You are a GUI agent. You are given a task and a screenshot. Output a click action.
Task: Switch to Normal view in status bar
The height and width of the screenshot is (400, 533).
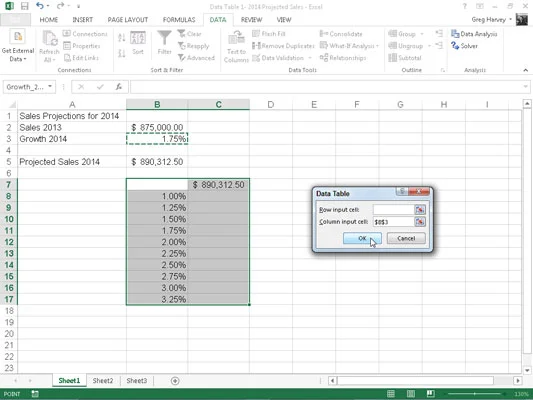tap(391, 394)
